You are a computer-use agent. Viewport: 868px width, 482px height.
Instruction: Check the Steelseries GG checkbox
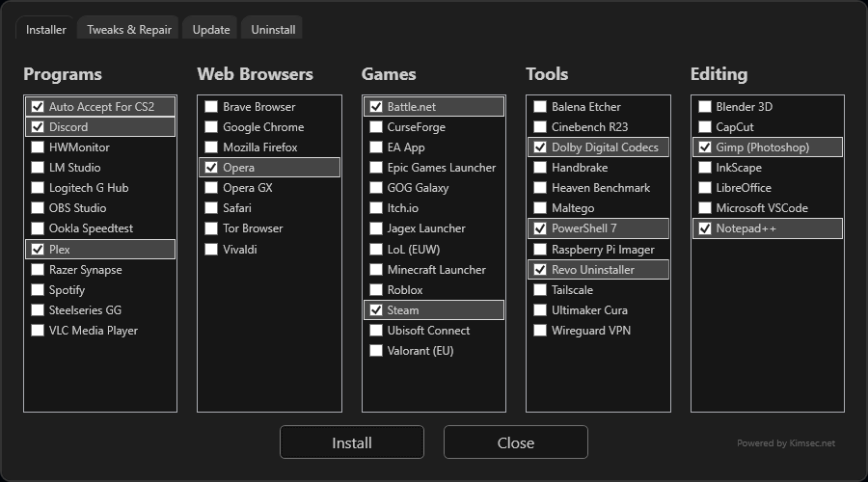(38, 309)
